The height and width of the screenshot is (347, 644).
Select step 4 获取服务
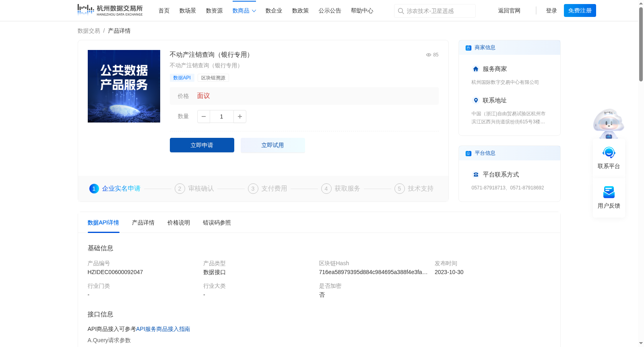[341, 189]
